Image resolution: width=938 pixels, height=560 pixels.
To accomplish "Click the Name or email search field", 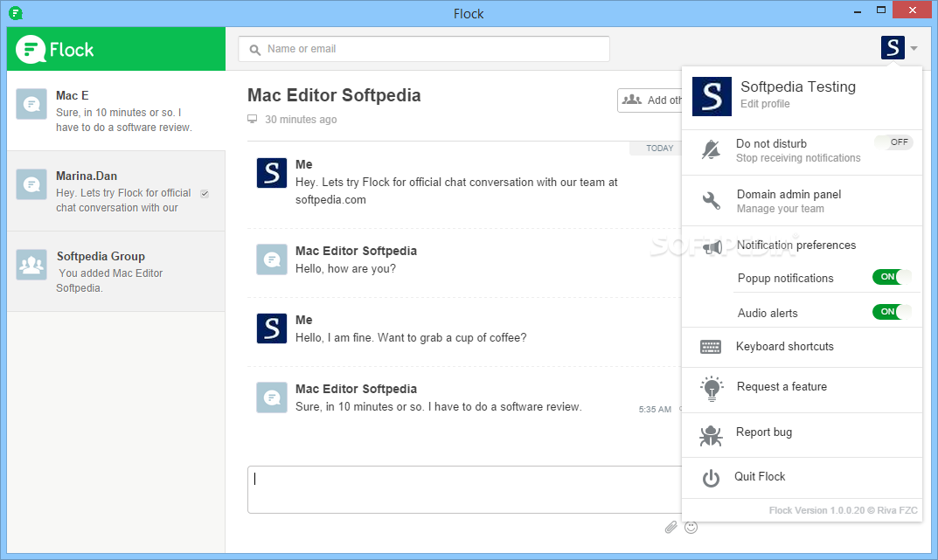I will [424, 49].
